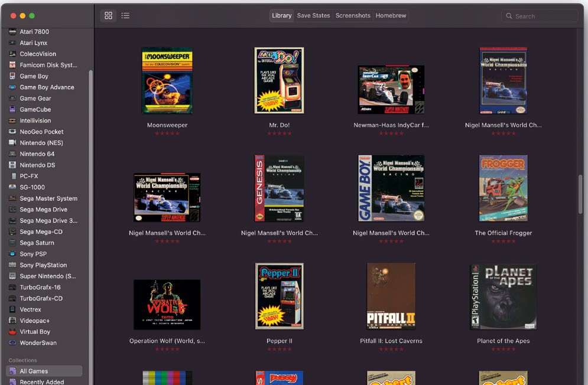Select the Pitfall II box art

point(391,296)
